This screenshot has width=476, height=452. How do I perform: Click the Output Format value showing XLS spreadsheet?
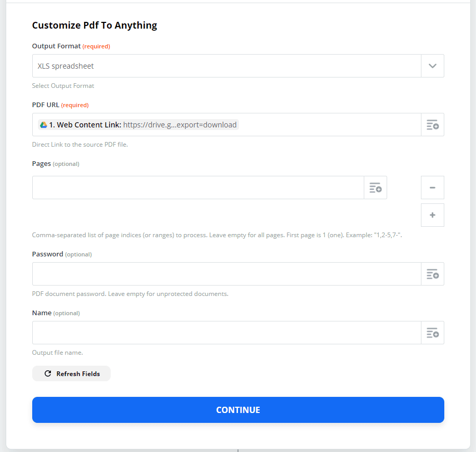pyautogui.click(x=223, y=66)
